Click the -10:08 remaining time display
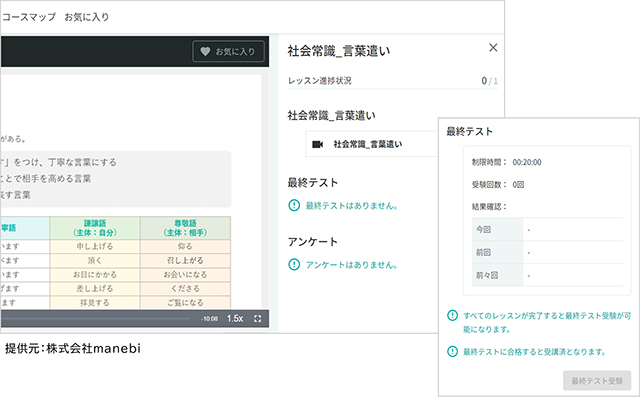Viewport: 640px width, 397px height. pos(209,319)
